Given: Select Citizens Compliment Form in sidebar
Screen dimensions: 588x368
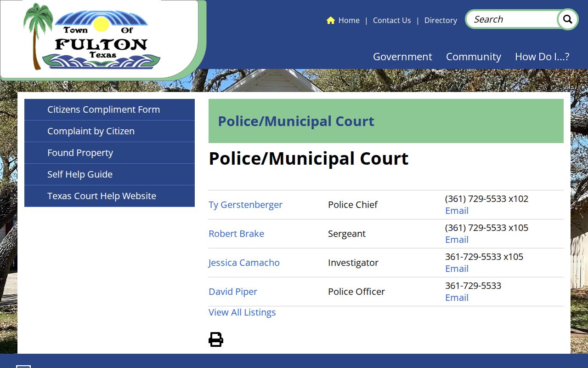Looking at the screenshot, I should click(109, 109).
